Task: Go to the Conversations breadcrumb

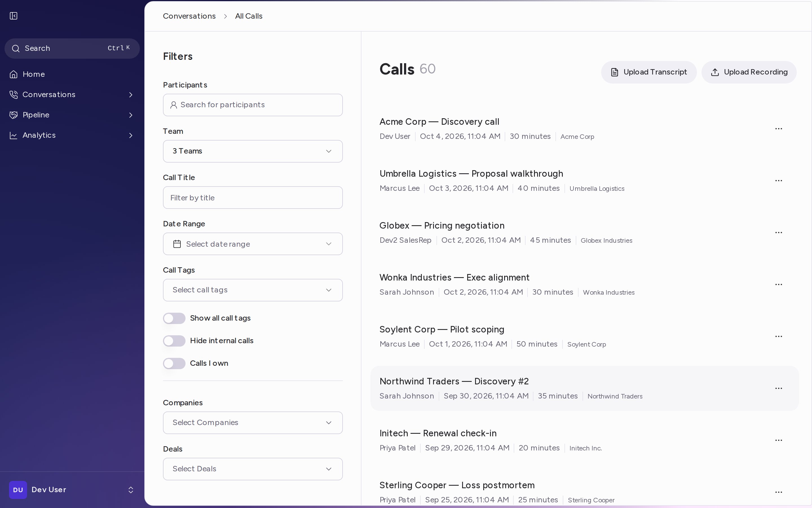Action: point(189,16)
